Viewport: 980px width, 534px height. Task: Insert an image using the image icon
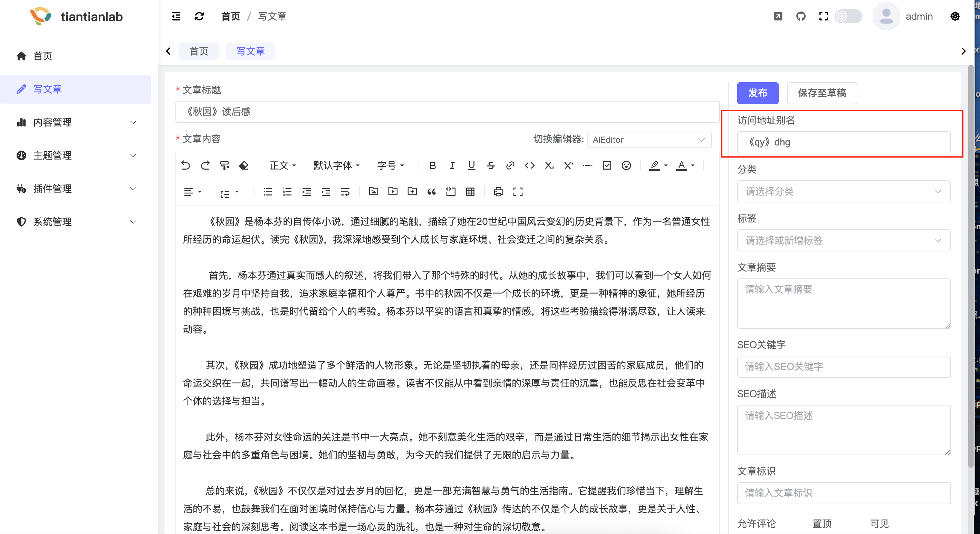[x=374, y=191]
